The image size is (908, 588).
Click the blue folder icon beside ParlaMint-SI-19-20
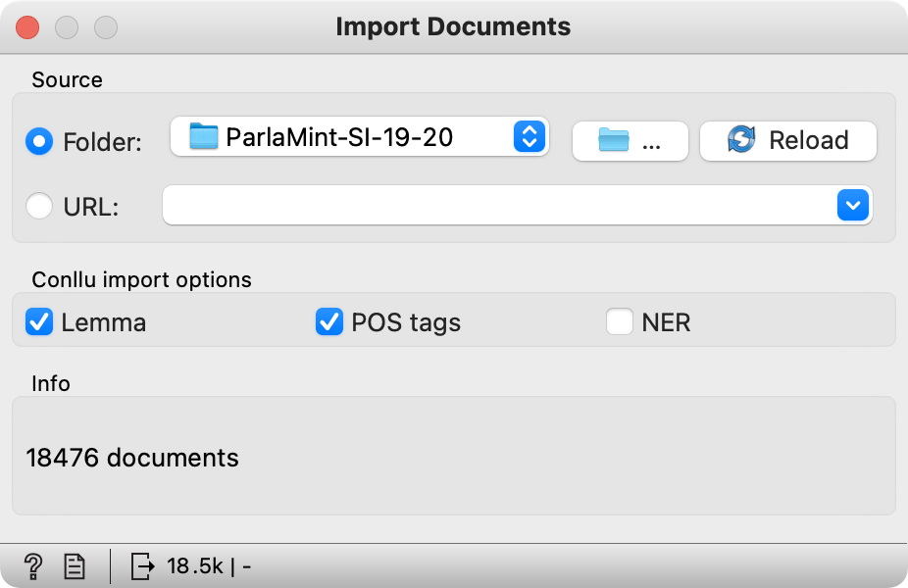tap(203, 137)
